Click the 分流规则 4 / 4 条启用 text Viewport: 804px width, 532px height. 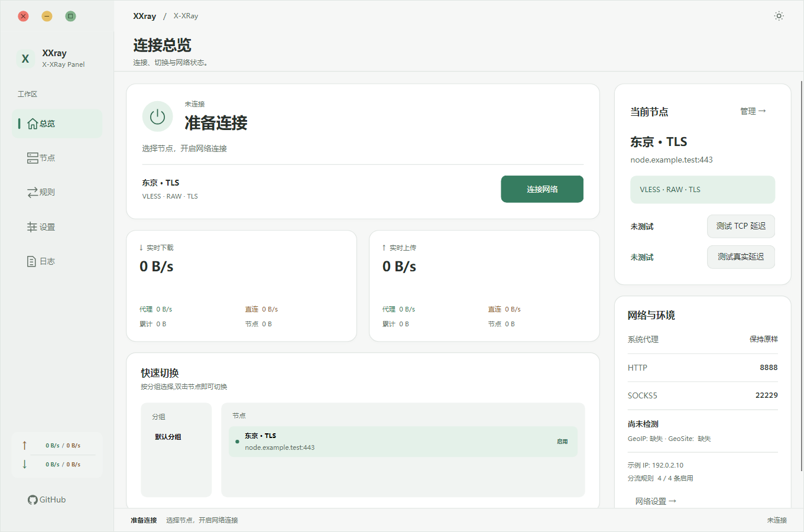tap(660, 478)
